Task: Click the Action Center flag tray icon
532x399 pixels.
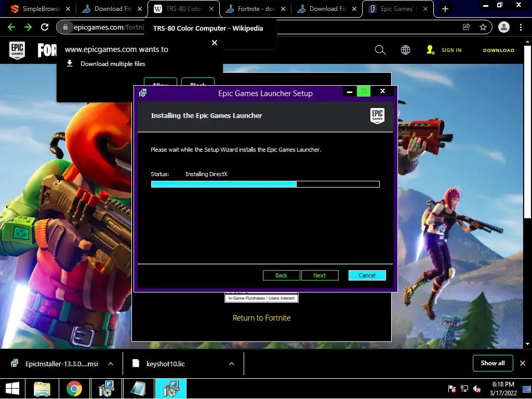Action: (x=451, y=389)
